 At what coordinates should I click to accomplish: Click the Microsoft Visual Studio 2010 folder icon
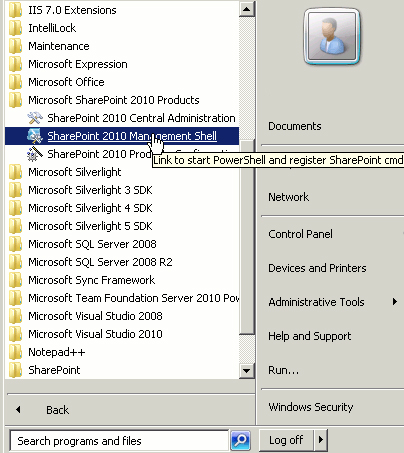pyautogui.click(x=15, y=334)
